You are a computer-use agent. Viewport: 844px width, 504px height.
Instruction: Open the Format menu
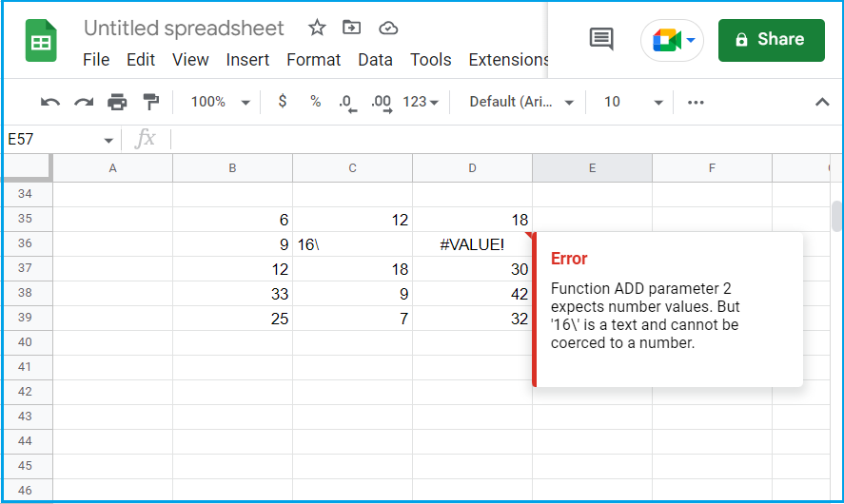[x=313, y=60]
